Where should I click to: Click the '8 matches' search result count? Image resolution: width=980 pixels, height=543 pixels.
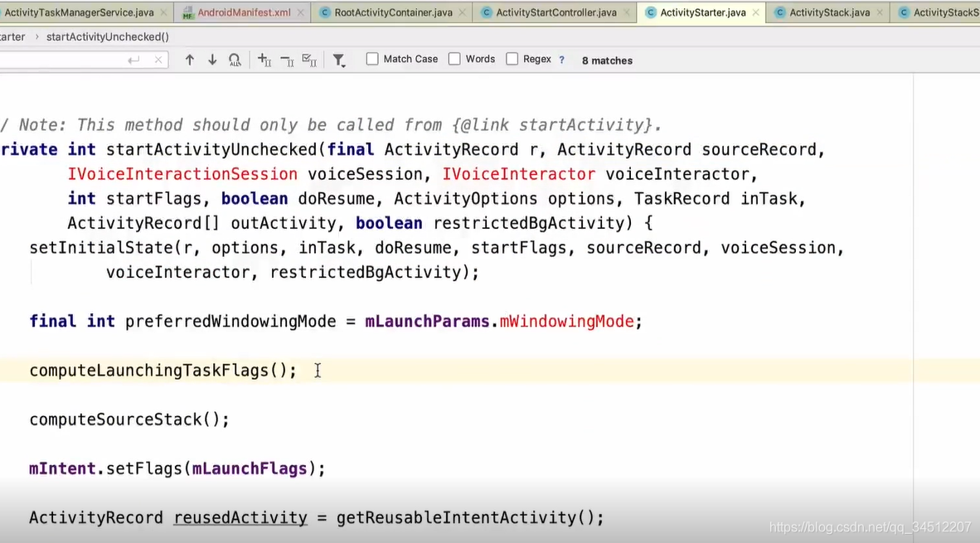coord(607,61)
